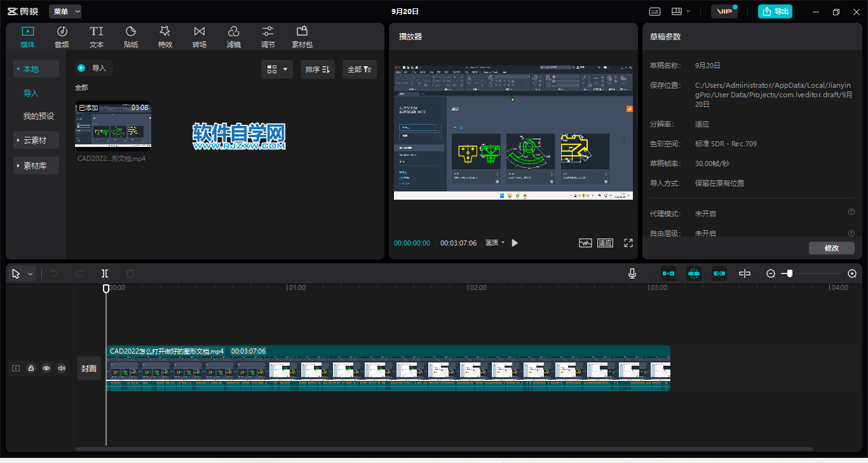Open the 全部 filter menu
The image size is (868, 463).
(360, 69)
